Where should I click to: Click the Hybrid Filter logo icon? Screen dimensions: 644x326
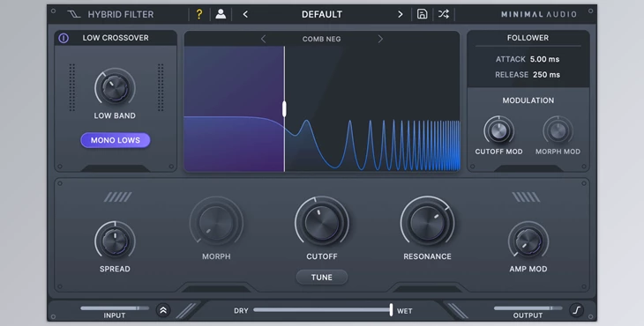tap(74, 14)
